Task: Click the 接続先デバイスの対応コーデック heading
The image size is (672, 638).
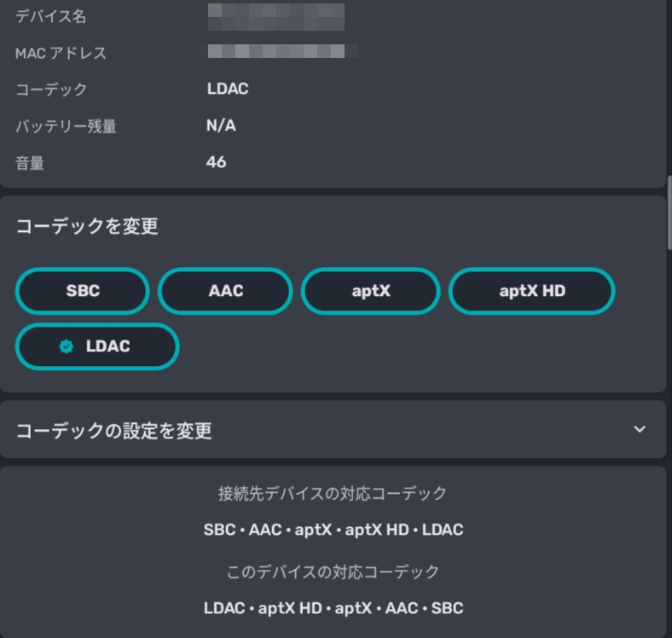Action: (x=333, y=493)
